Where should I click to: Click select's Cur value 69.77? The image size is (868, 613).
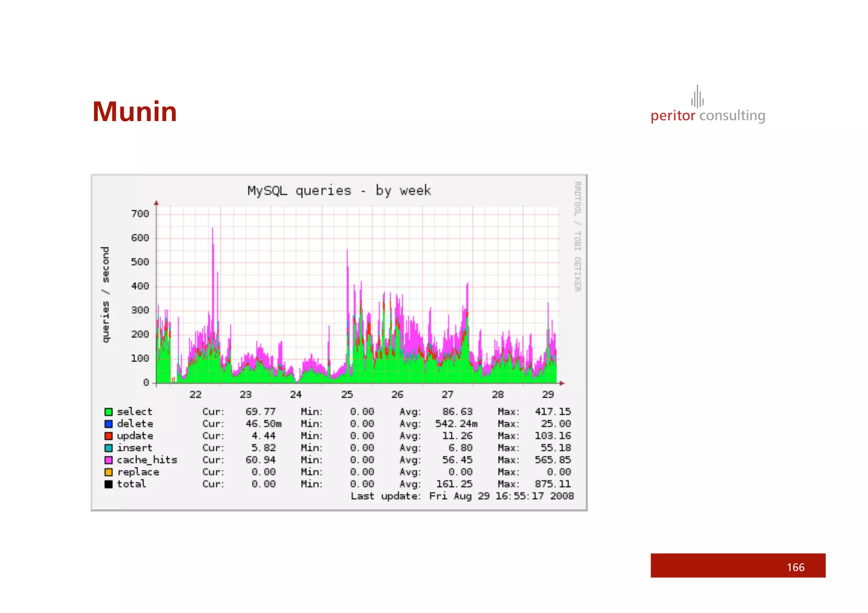(x=261, y=412)
